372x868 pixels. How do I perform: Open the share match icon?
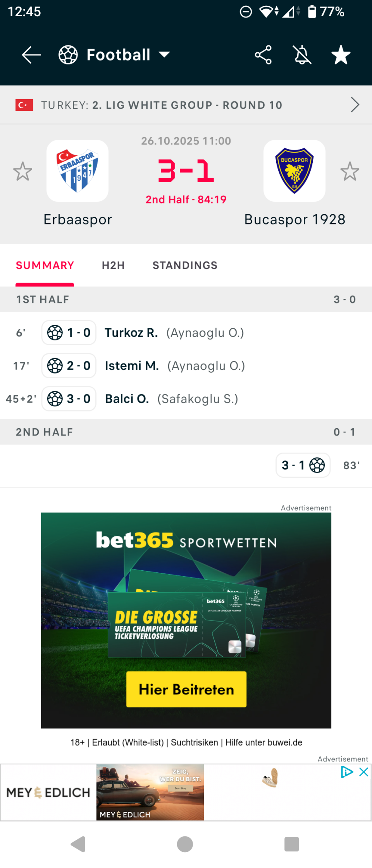(263, 55)
